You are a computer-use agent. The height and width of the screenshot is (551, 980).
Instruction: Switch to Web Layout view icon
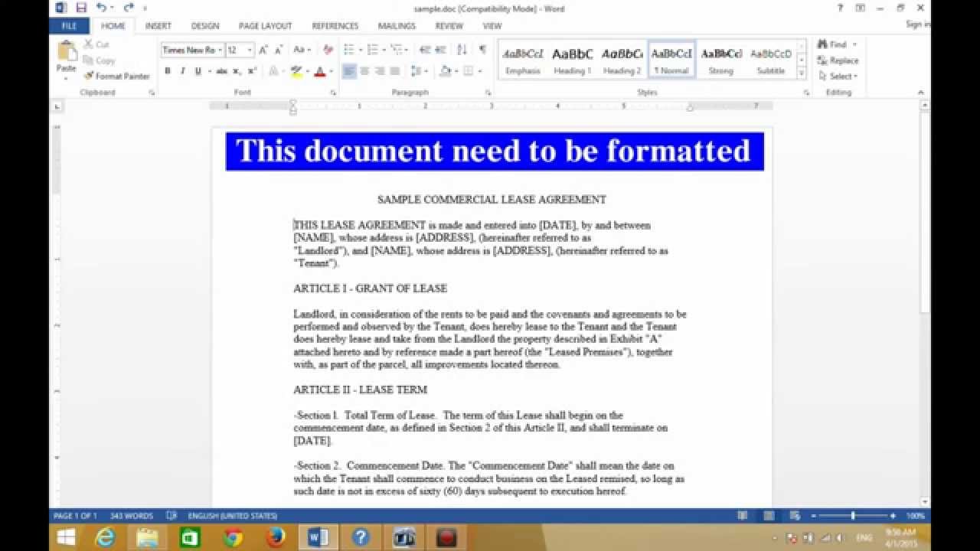point(795,516)
